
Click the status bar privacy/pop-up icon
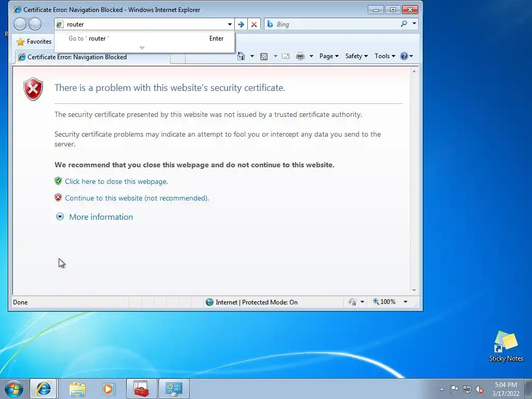click(x=352, y=302)
